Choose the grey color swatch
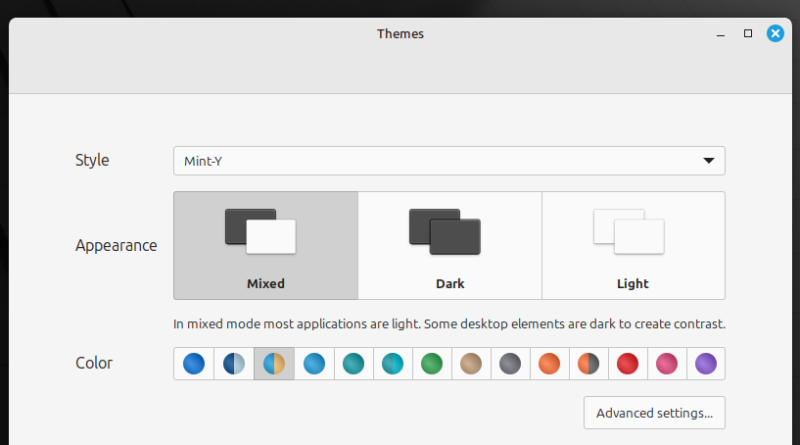800x445 pixels. pyautogui.click(x=510, y=364)
